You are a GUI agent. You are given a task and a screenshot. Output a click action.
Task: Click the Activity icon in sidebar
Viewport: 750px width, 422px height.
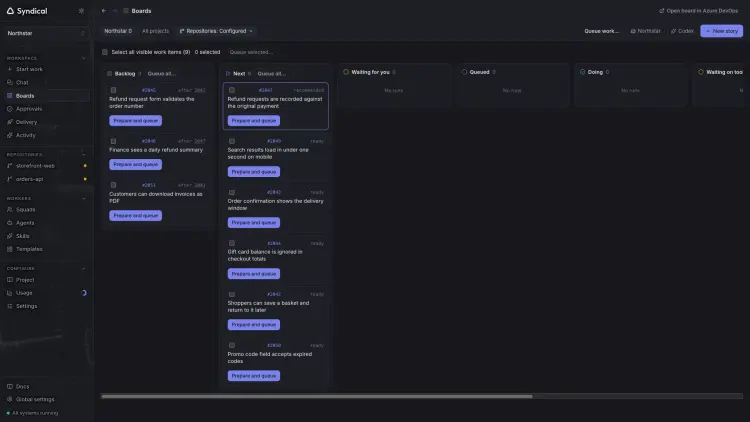point(10,135)
